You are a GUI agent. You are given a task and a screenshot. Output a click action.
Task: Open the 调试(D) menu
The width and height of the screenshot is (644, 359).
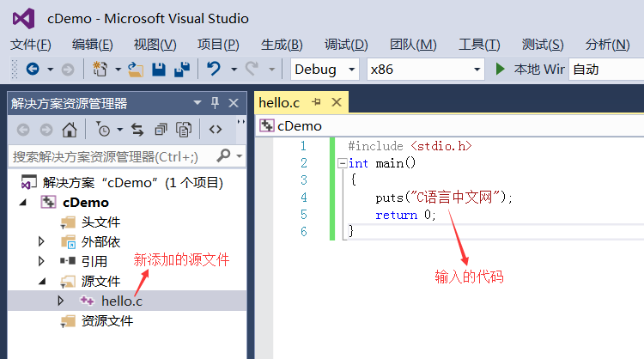tap(345, 45)
